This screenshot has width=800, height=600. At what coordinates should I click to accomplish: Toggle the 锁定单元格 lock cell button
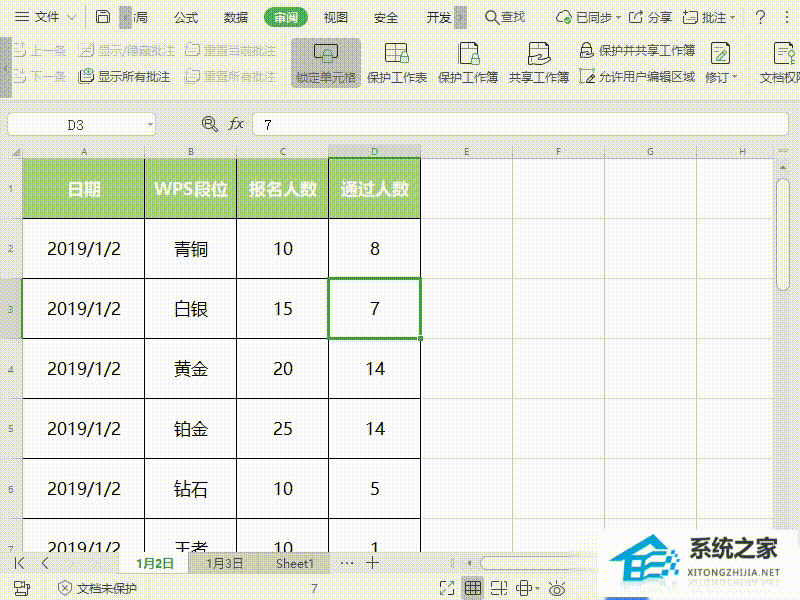click(x=326, y=63)
